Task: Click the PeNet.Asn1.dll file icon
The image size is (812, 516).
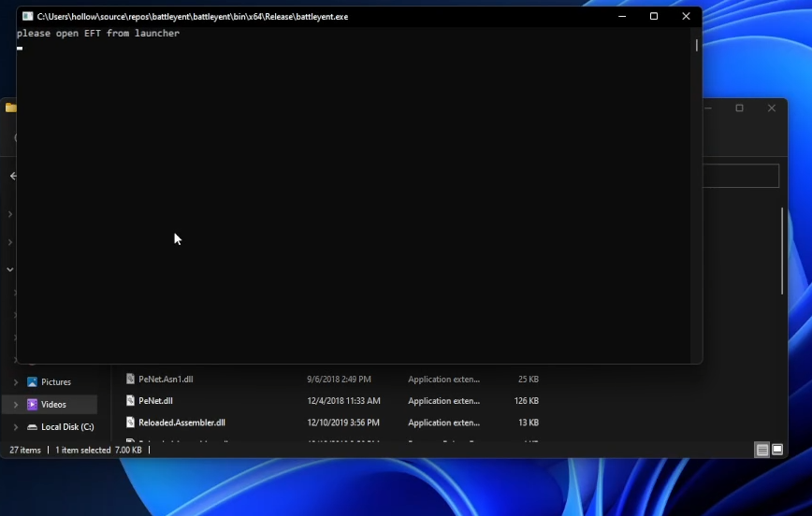Action: click(131, 380)
